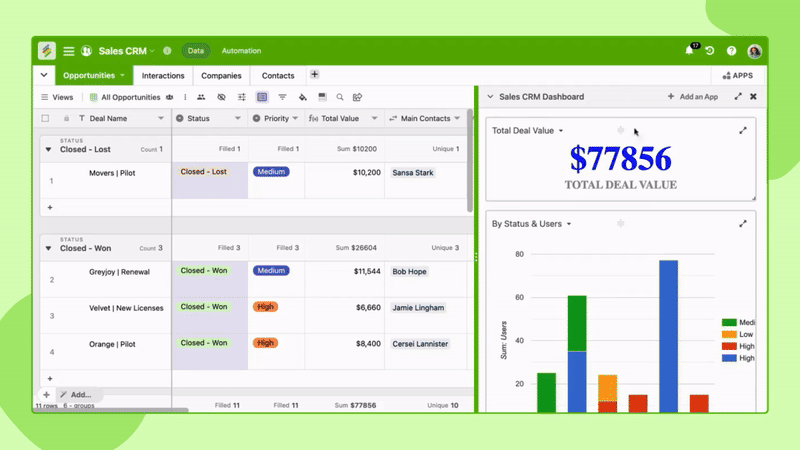This screenshot has height=450, width=800.
Task: Open the notifications bell
Action: [689, 51]
